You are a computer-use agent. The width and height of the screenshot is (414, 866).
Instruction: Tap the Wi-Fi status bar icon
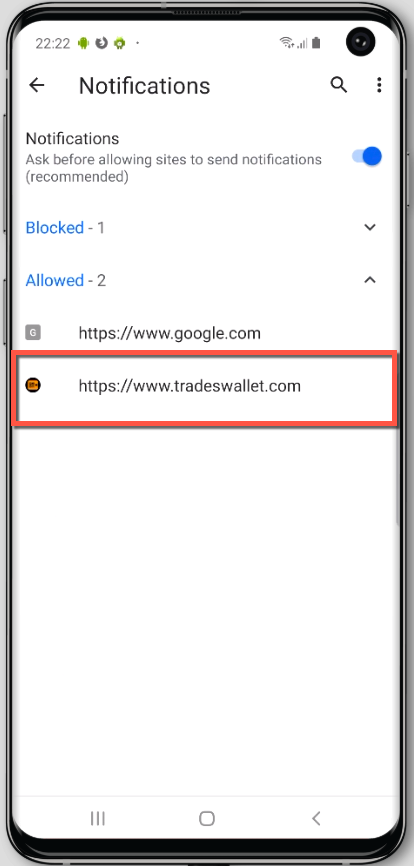pos(286,43)
